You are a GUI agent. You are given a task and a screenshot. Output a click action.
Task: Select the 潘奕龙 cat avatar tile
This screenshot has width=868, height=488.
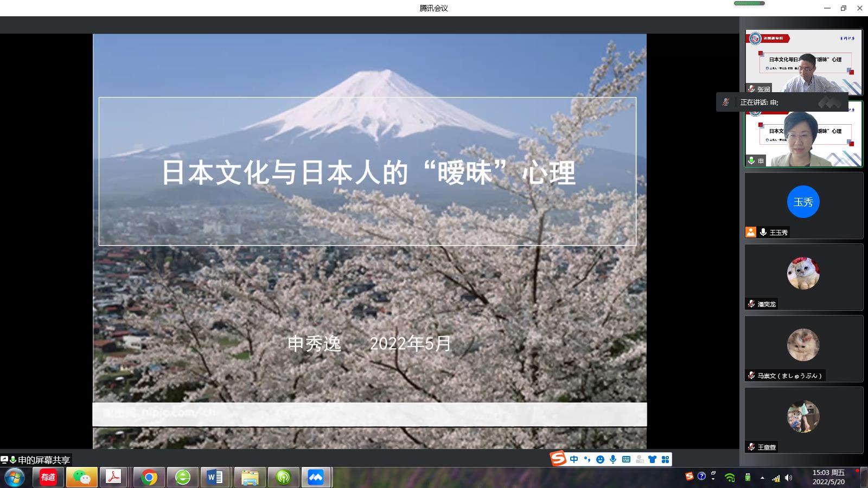(803, 273)
